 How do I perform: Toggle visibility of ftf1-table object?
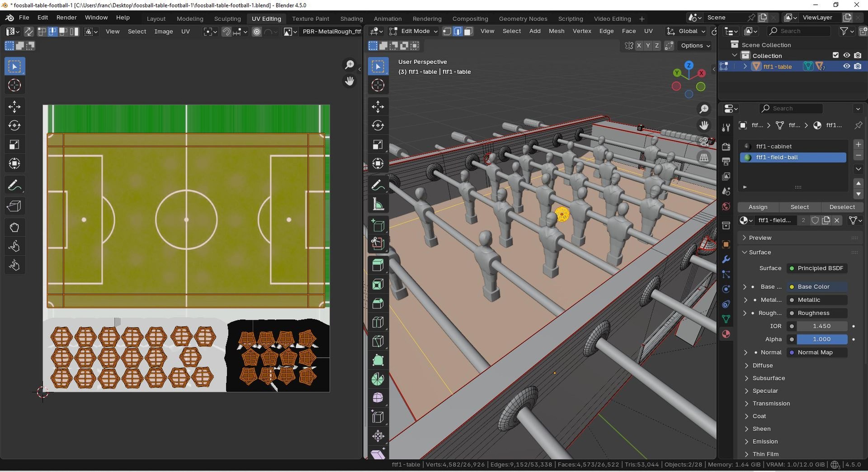tap(847, 67)
